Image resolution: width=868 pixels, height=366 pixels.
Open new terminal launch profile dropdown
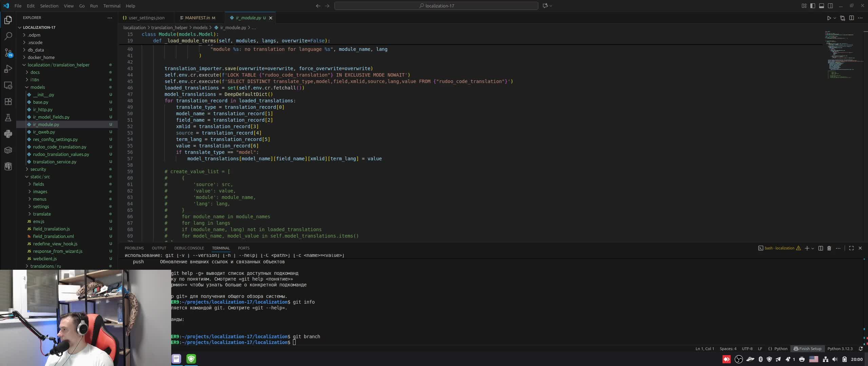coord(812,248)
